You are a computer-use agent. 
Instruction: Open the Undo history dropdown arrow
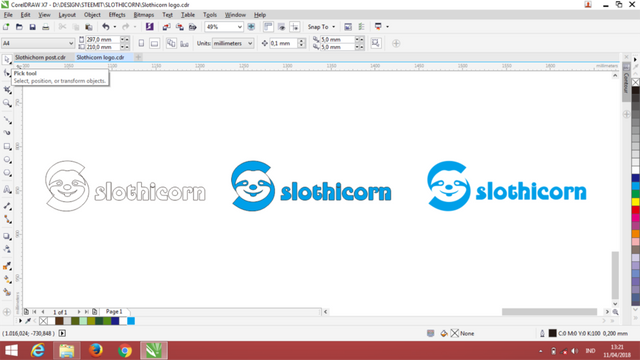[115, 27]
